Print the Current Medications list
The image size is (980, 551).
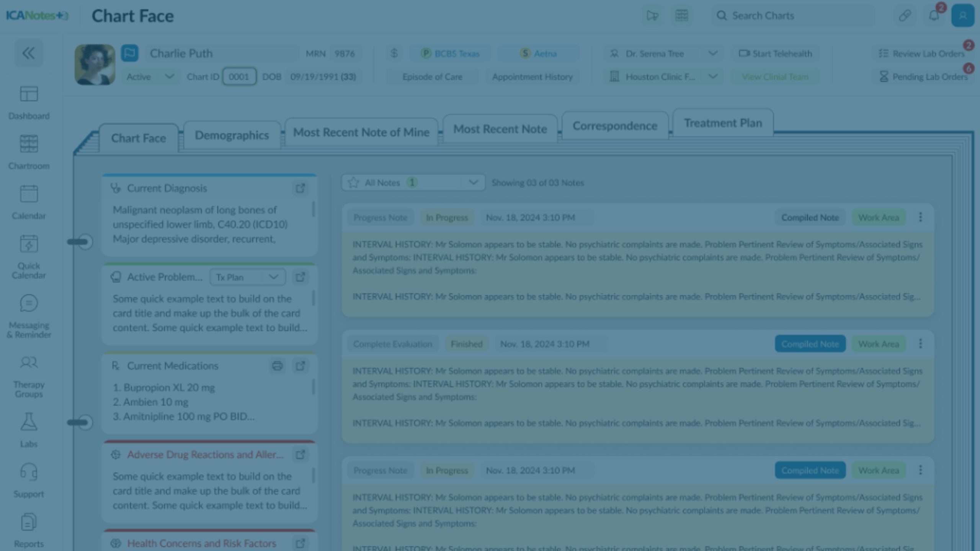(277, 366)
